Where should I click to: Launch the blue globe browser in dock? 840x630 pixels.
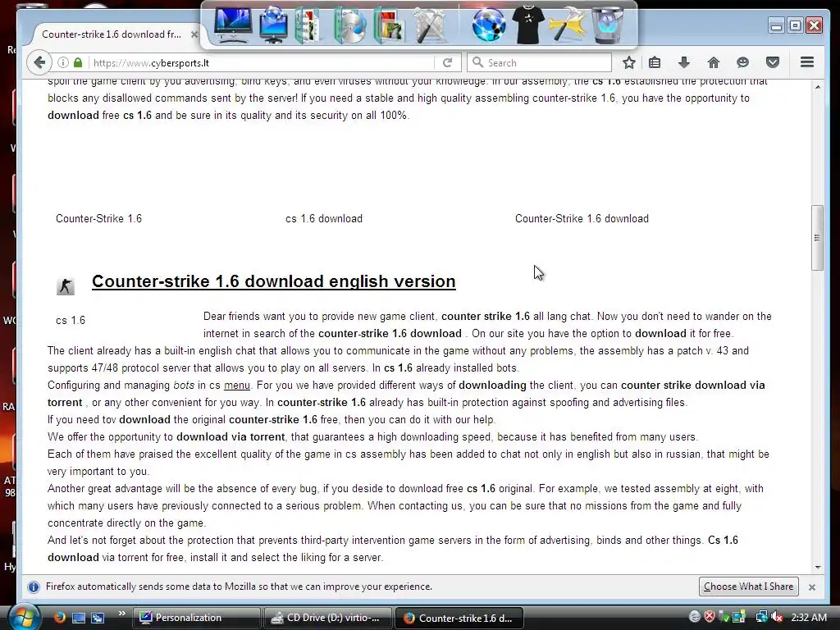click(489, 24)
